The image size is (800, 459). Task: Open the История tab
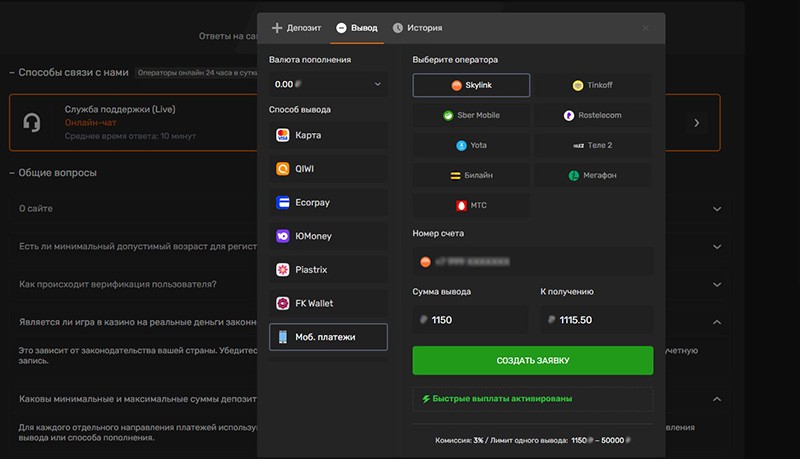pyautogui.click(x=417, y=28)
